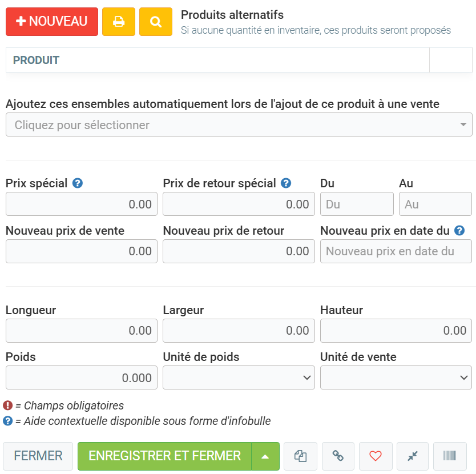Click the FERMER button
Screen dimensions: 476x474
tap(38, 456)
